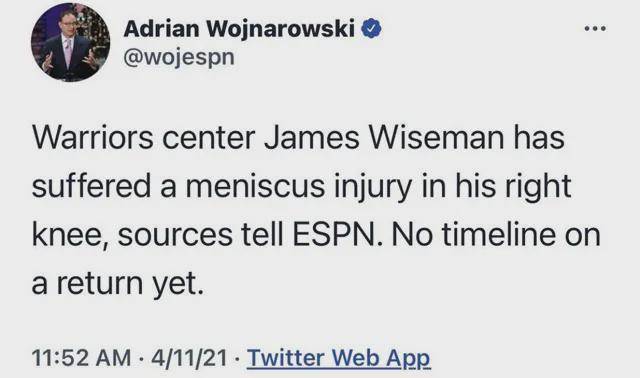Screen dimensions: 640x378
Task: Open Adrian Wojnarowski's profile picture
Action: tap(70, 42)
